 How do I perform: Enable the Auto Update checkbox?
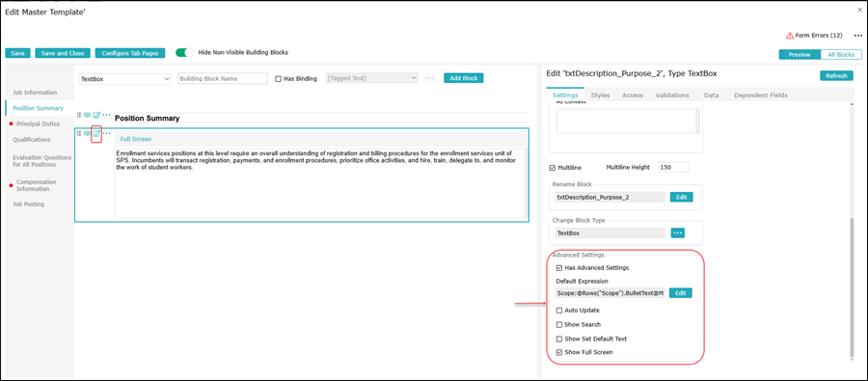pyautogui.click(x=559, y=311)
